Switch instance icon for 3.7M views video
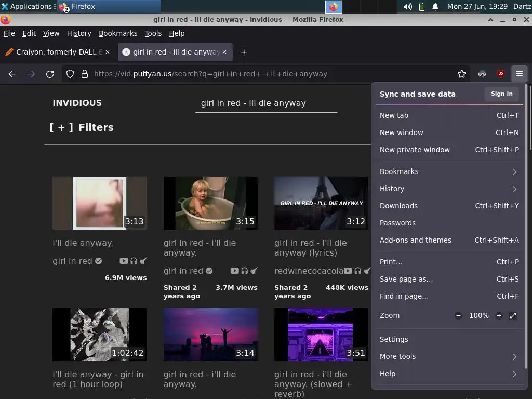Screen dimensions: 532x399 pos(254,271)
